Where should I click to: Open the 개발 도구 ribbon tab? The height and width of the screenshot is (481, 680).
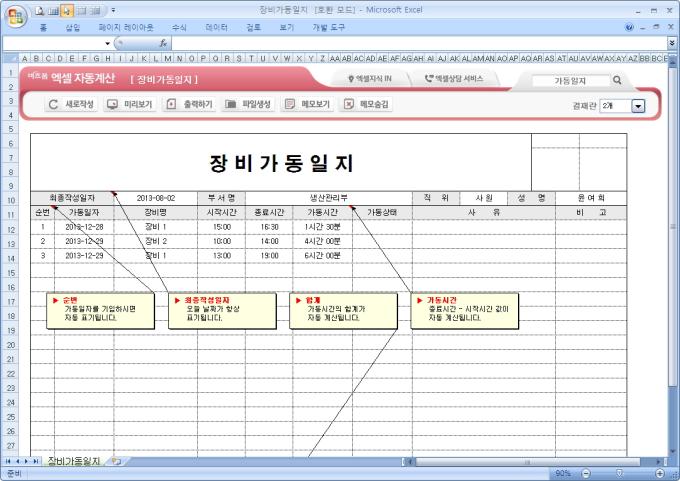329,27
